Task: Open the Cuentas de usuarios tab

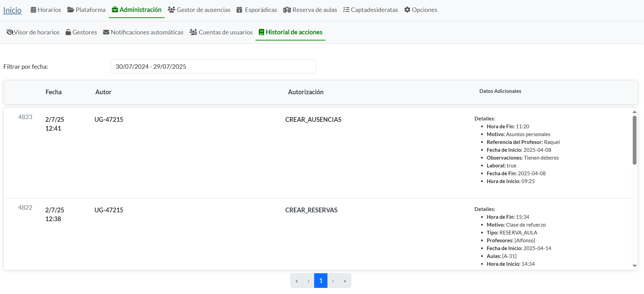Action: tap(221, 32)
